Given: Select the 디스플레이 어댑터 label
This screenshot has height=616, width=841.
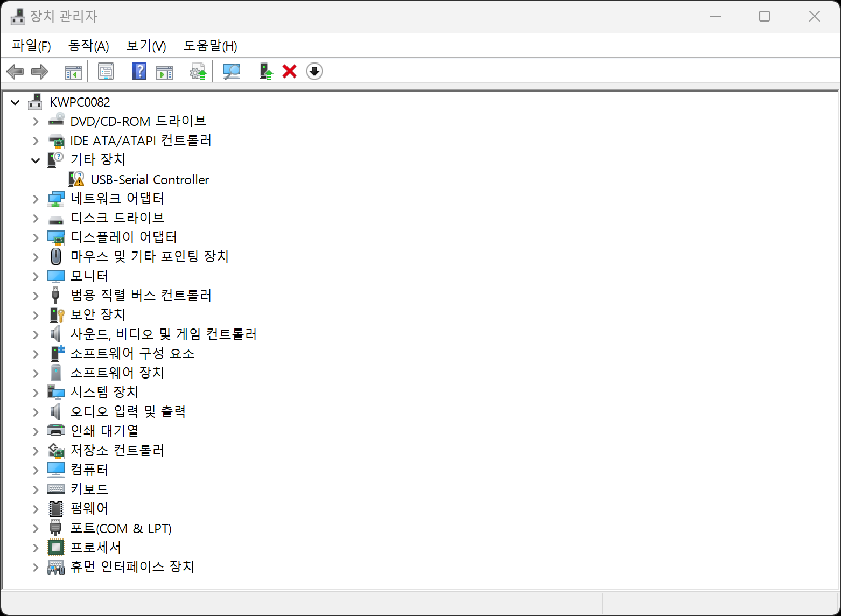Looking at the screenshot, I should 124,237.
